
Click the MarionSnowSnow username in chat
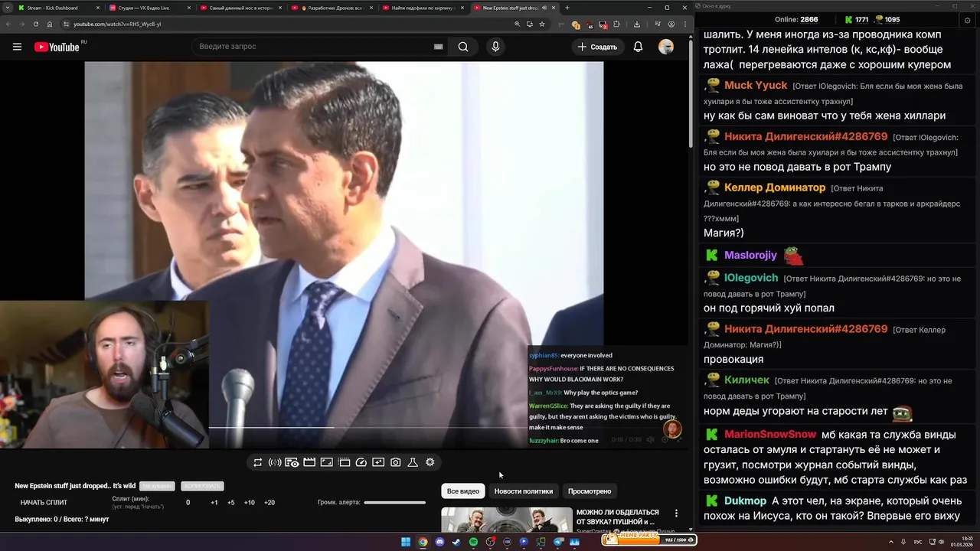[770, 435]
